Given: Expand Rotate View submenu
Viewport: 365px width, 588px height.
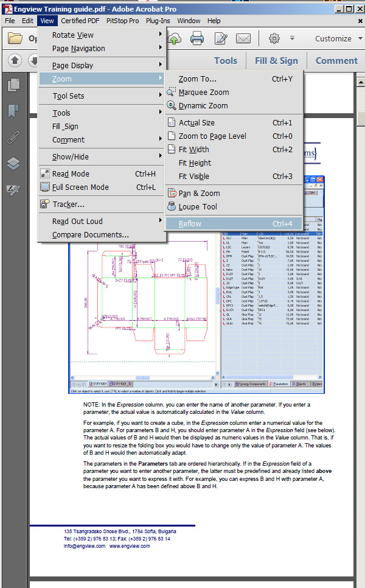Looking at the screenshot, I should coord(101,35).
